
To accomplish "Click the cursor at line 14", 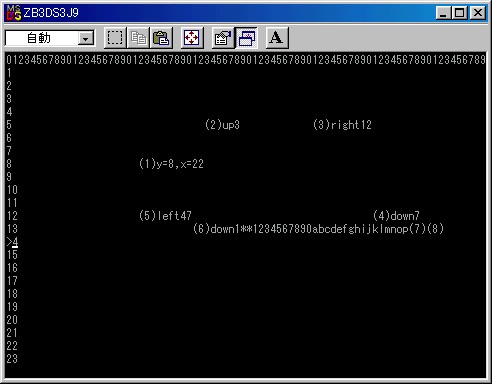I will point(15,242).
